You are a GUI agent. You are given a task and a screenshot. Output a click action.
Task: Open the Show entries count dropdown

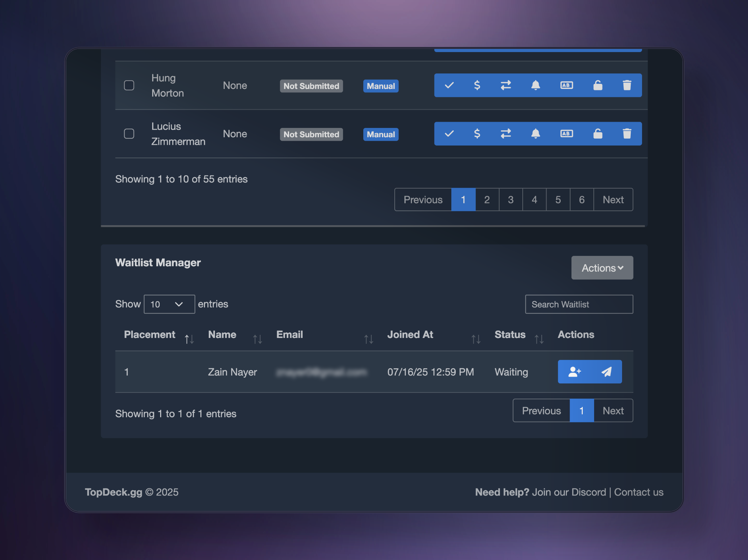[169, 304]
